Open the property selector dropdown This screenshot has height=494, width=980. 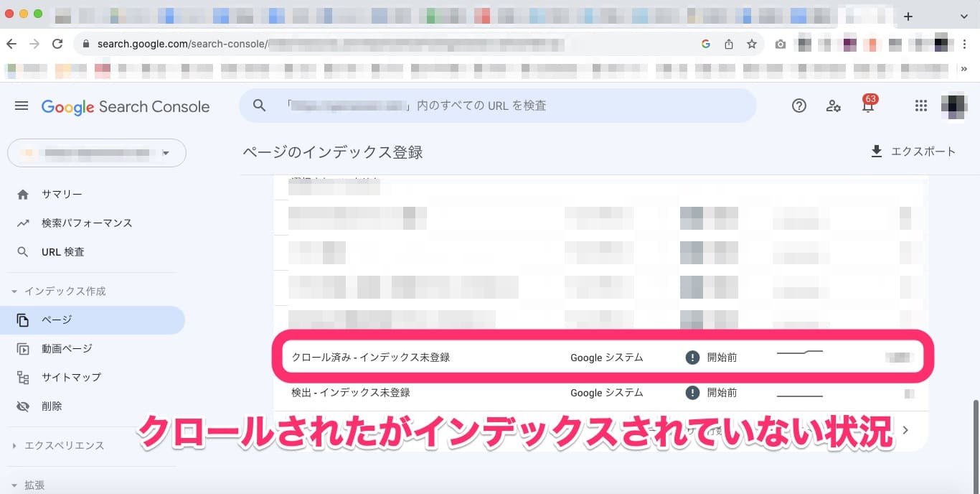point(97,153)
